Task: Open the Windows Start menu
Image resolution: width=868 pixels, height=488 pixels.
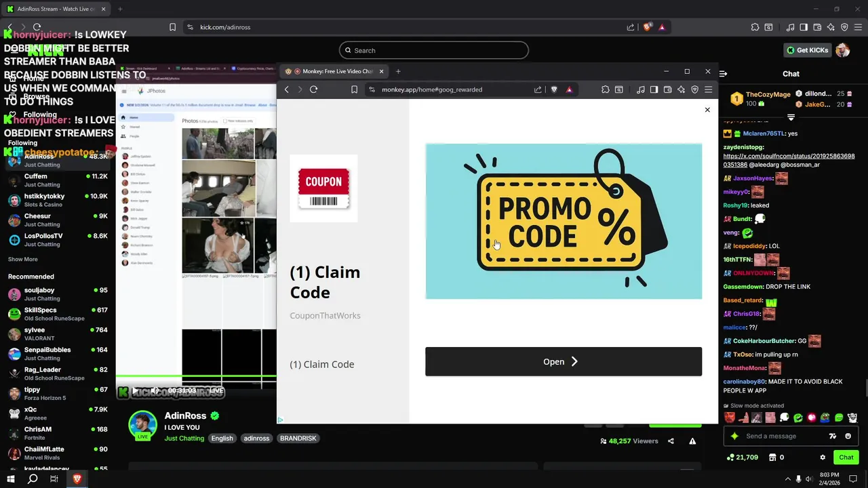Action: click(x=10, y=479)
